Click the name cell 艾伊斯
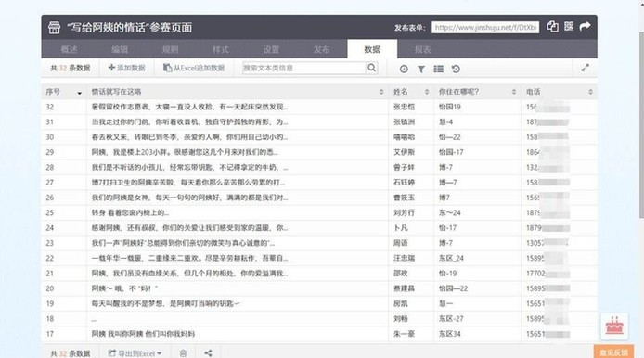644x358 pixels. tap(405, 152)
